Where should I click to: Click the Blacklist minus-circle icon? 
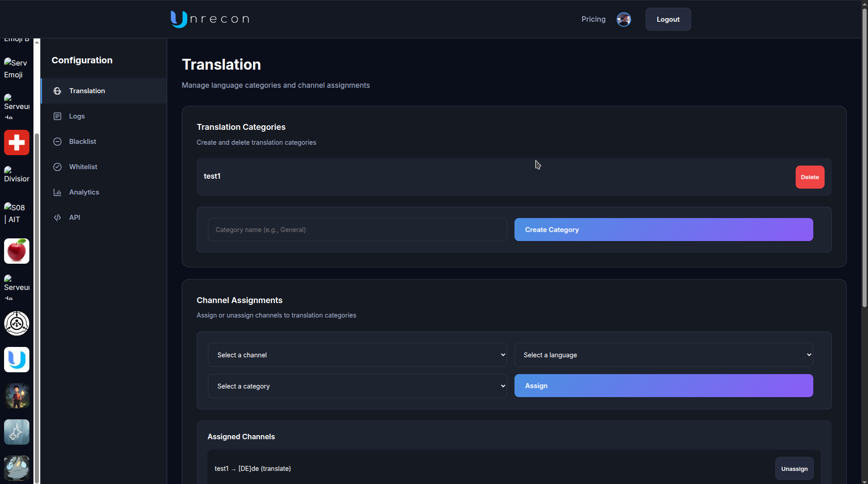point(57,142)
